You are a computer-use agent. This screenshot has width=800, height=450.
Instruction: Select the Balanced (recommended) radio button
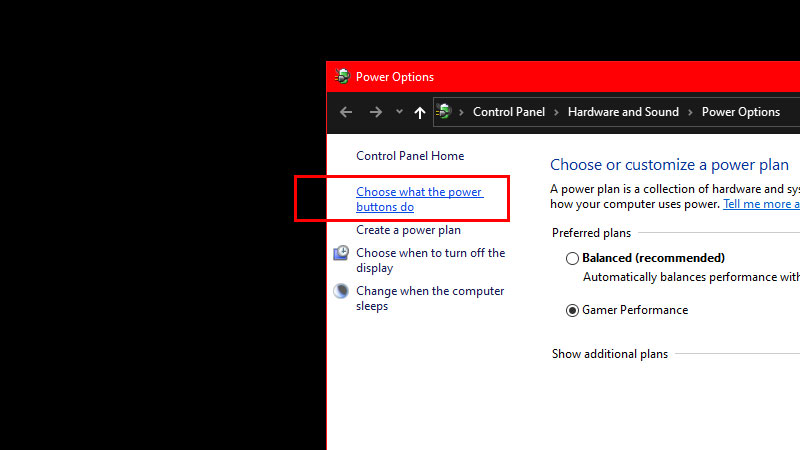point(572,258)
